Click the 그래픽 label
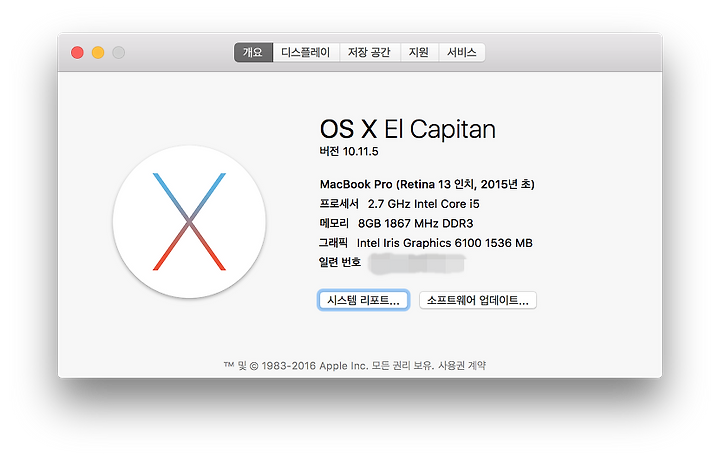Viewport: 720px width, 460px height. [333, 243]
